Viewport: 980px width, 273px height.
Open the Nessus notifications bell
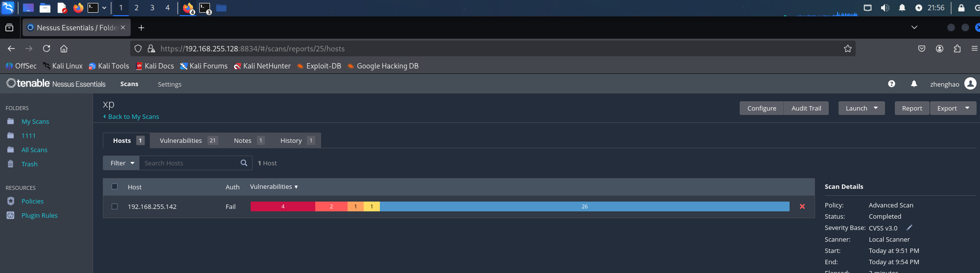pyautogui.click(x=914, y=84)
